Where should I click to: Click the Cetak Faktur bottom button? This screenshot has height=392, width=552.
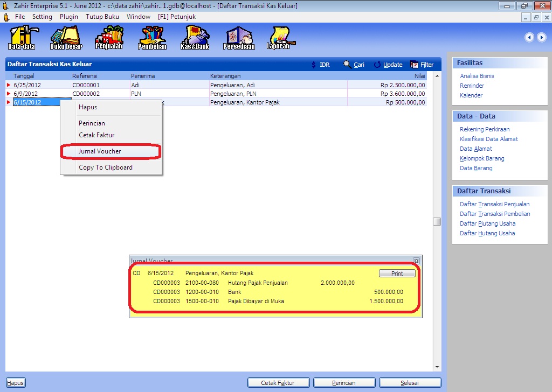point(278,383)
